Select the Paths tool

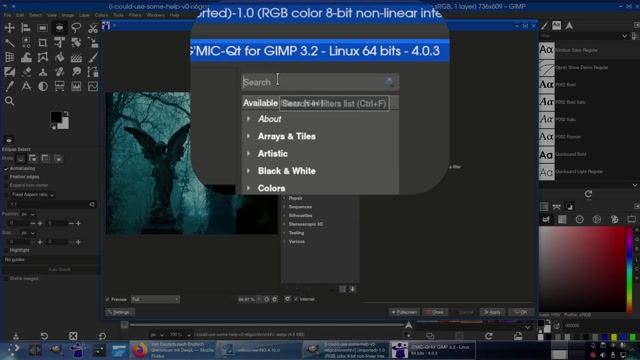(x=93, y=72)
